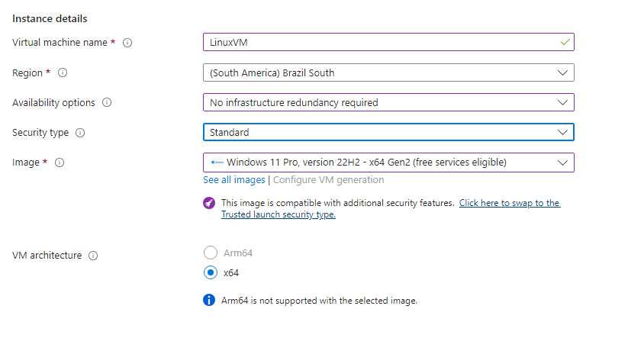
Task: Click info icon next to Virtual machine name
Action: pos(127,43)
